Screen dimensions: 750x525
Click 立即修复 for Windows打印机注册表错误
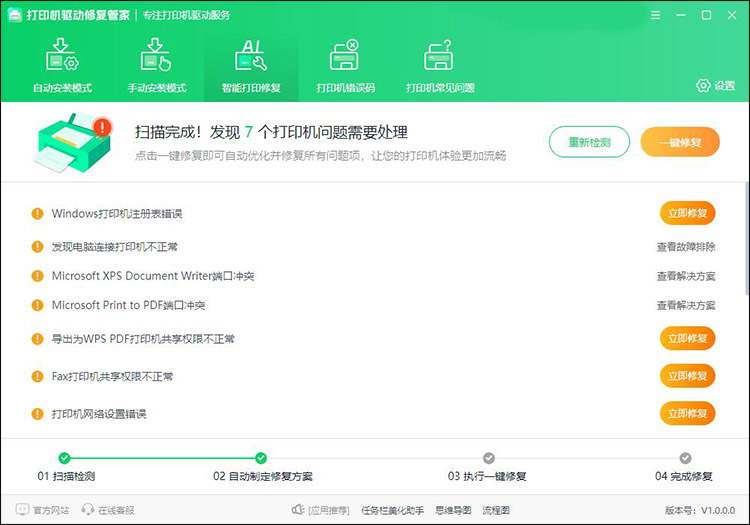pyautogui.click(x=687, y=213)
